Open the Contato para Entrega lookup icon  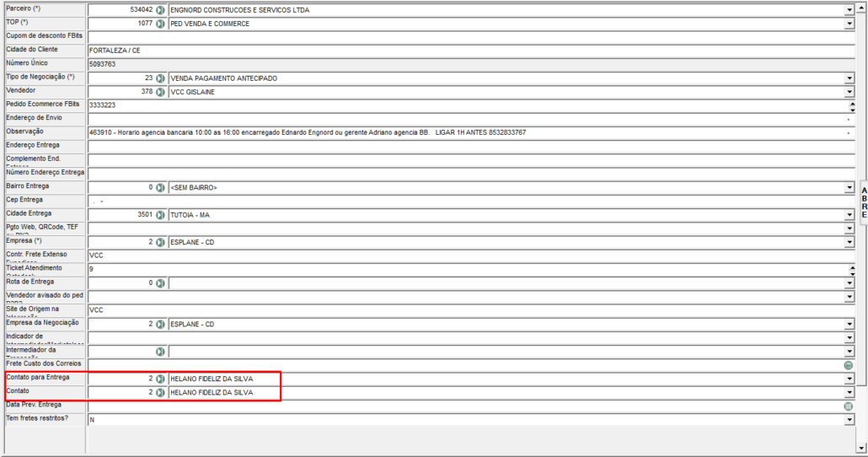[160, 379]
